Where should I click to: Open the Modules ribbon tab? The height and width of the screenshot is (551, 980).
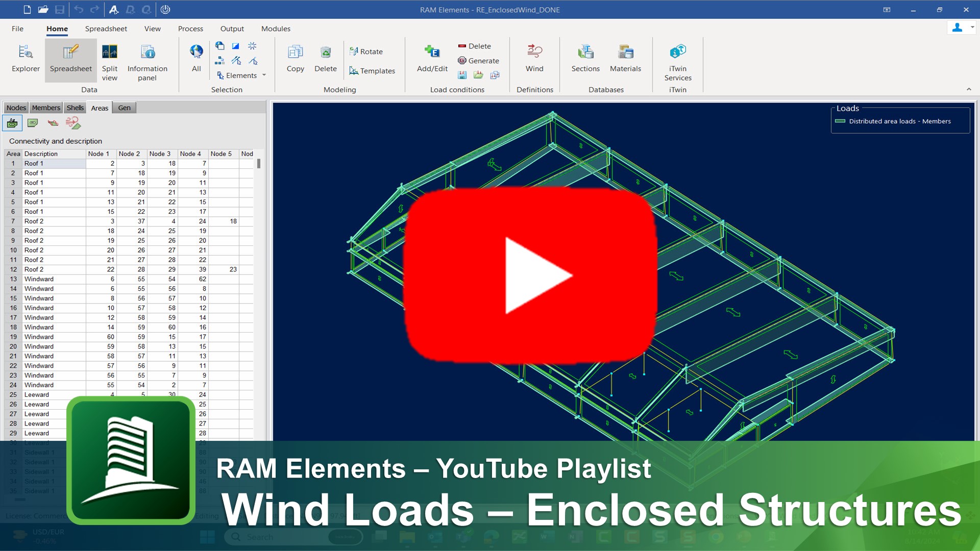[x=276, y=29]
